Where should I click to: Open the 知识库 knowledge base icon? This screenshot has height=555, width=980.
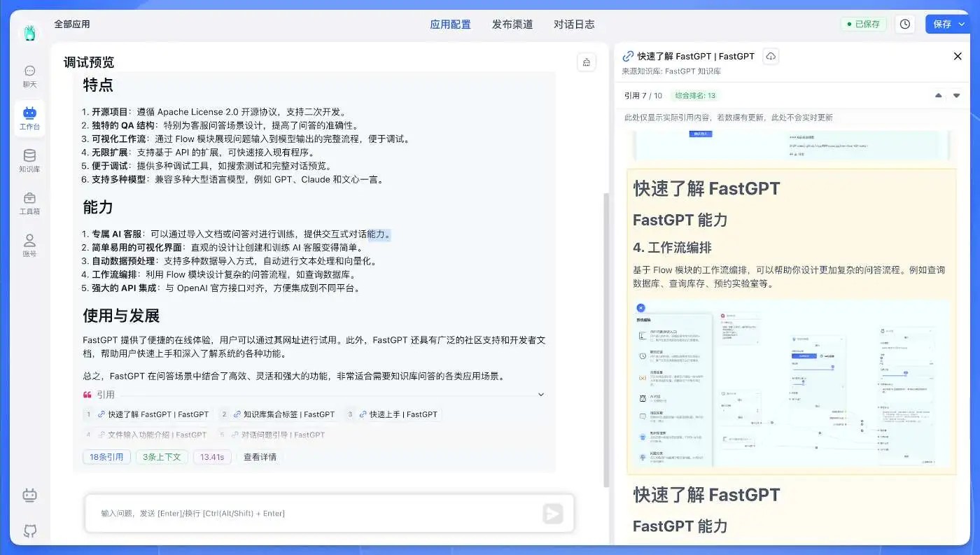pyautogui.click(x=29, y=160)
